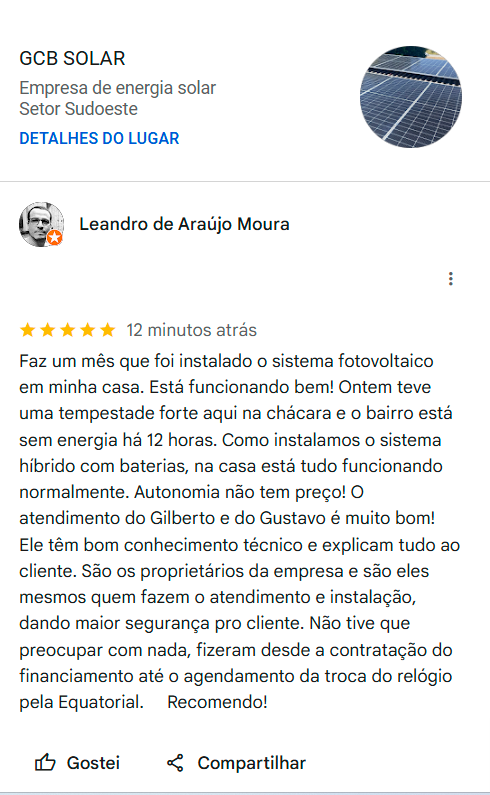Open the three-dot review options menu
490x795 pixels.
[450, 279]
